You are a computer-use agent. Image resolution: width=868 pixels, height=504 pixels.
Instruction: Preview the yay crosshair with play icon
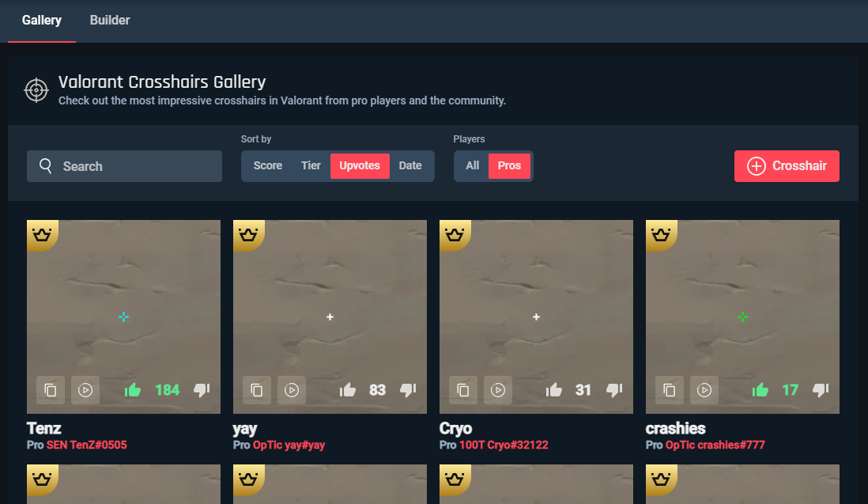tap(292, 390)
